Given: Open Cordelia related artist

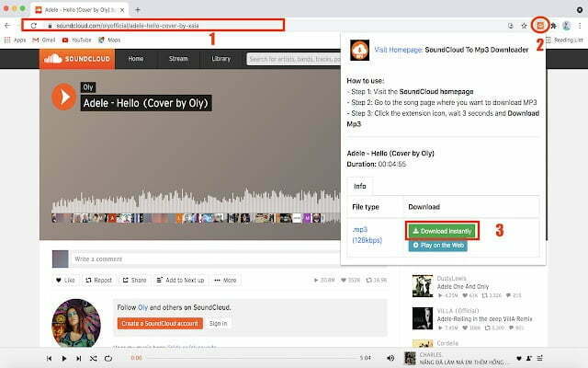Looking at the screenshot, I should (447, 343).
